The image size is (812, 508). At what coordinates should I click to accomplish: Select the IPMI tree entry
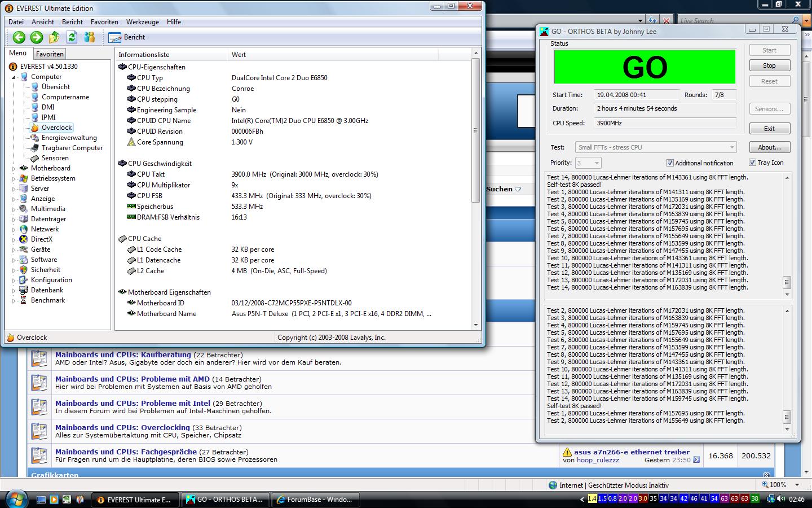click(48, 117)
